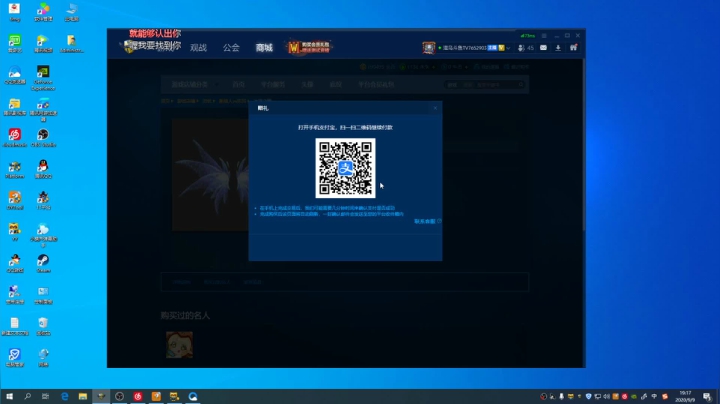Open the client menu hamburger icon
Viewport: 720px width, 404px height.
point(544,36)
